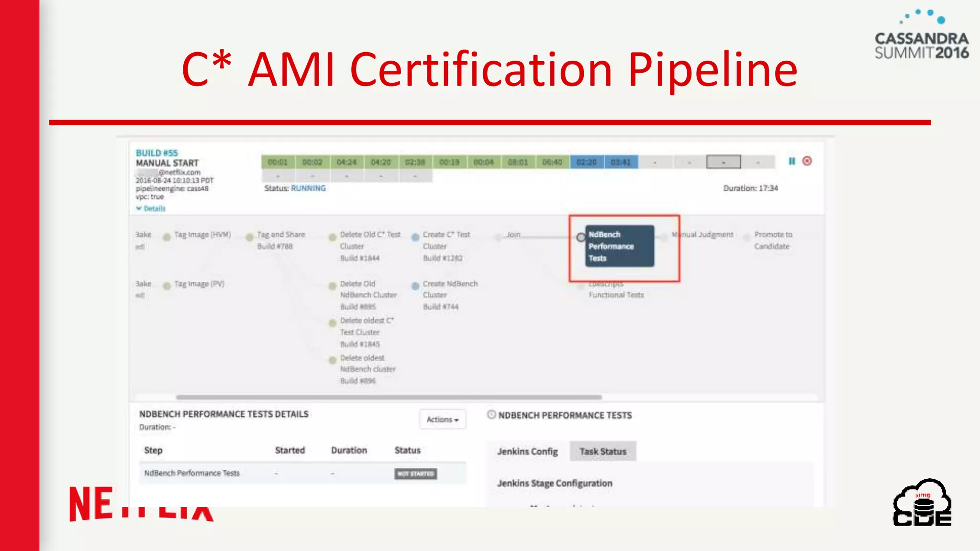
Task: Open the BUILD #55 link
Action: click(157, 153)
